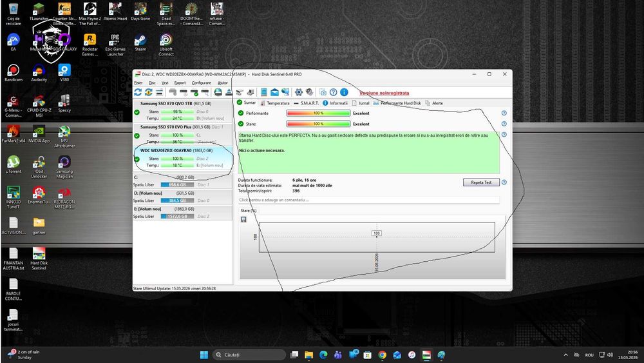
Task: Open Microsoft Edge from the taskbar
Action: pyautogui.click(x=323, y=355)
